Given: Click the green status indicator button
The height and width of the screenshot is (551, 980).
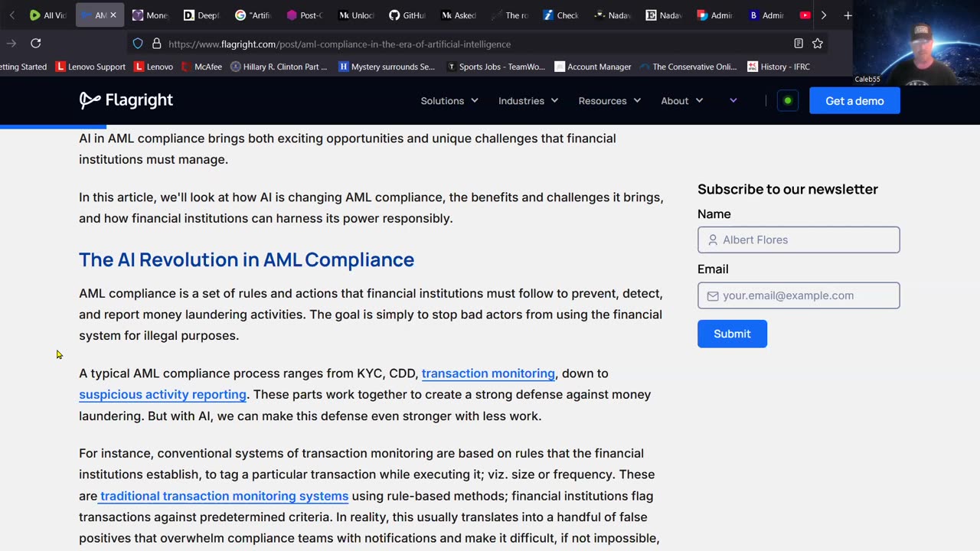Looking at the screenshot, I should [787, 101].
